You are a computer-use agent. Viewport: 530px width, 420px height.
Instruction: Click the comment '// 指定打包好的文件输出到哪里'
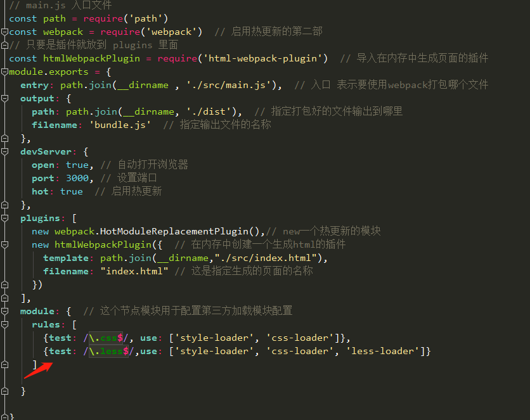(x=328, y=111)
